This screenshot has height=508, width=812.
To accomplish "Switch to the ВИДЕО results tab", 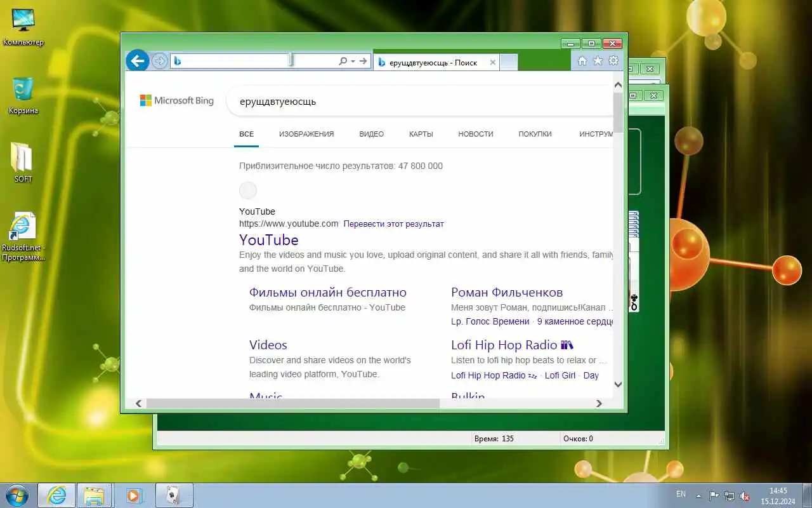I will (x=372, y=134).
